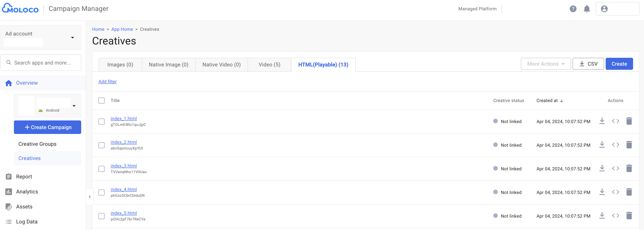644x230 pixels.
Task: Switch to the Native Image (0) tab
Action: pyautogui.click(x=168, y=65)
